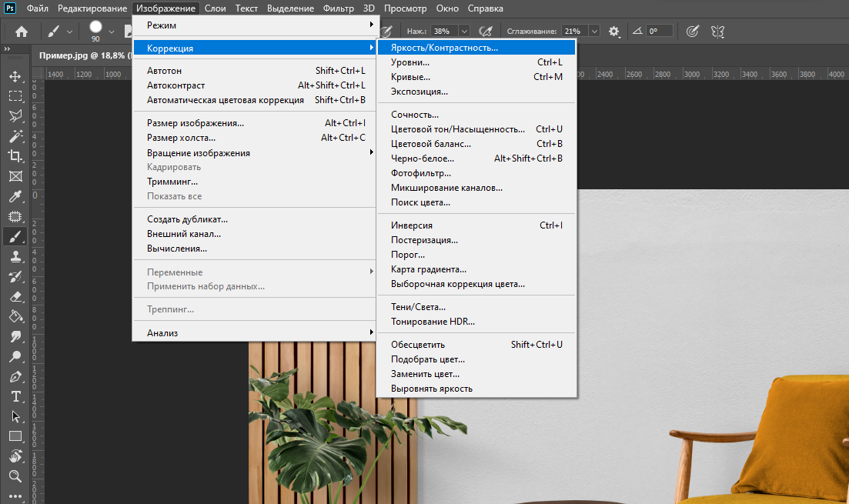
Task: Choose the Eraser tool
Action: click(15, 296)
